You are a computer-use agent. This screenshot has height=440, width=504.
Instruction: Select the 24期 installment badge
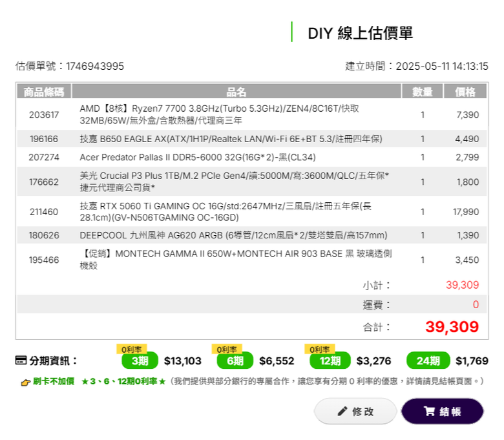428,361
